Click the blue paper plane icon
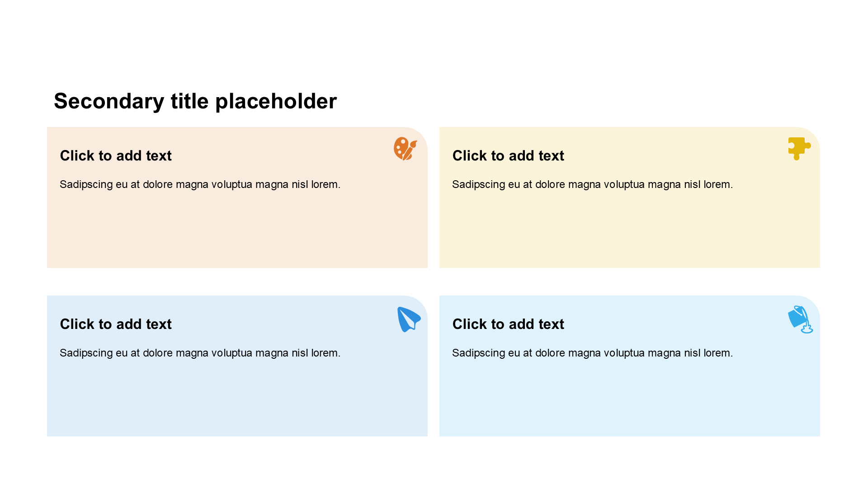 pos(408,319)
